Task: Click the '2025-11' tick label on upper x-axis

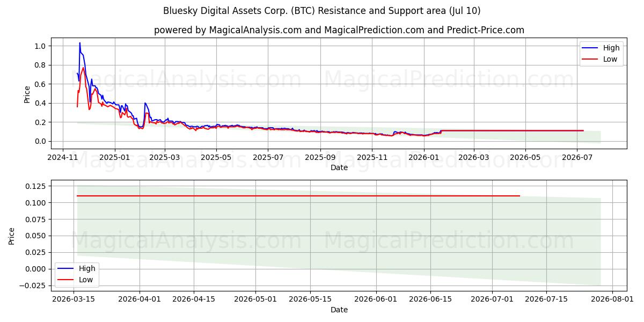Action: (x=371, y=157)
